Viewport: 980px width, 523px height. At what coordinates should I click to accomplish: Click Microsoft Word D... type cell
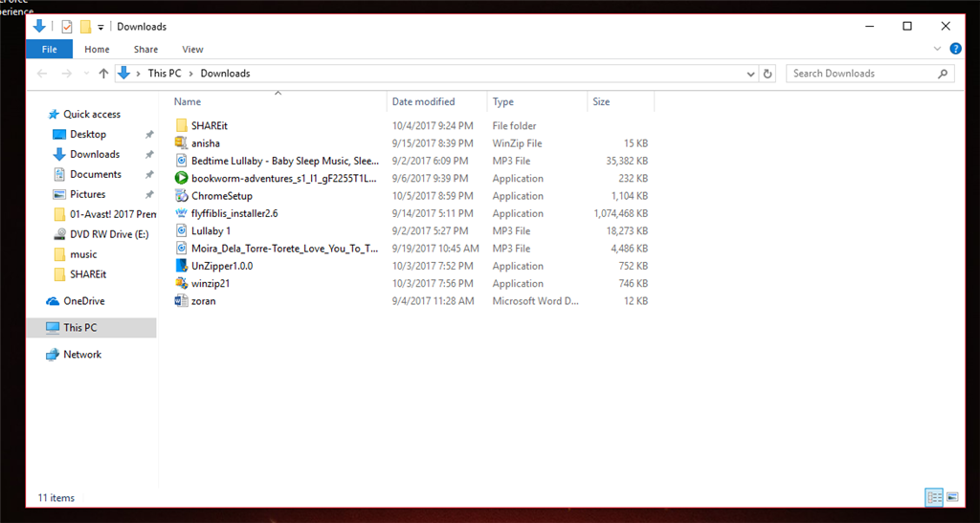[536, 301]
